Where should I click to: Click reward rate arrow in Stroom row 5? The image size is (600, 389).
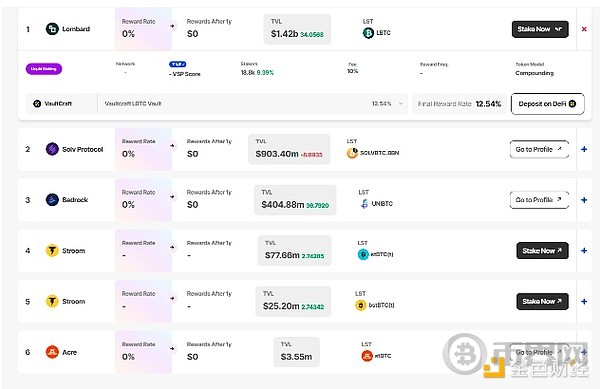click(x=173, y=298)
